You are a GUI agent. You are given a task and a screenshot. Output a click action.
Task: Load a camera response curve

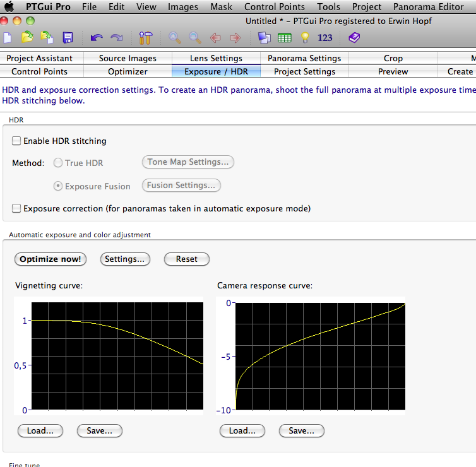coord(242,431)
